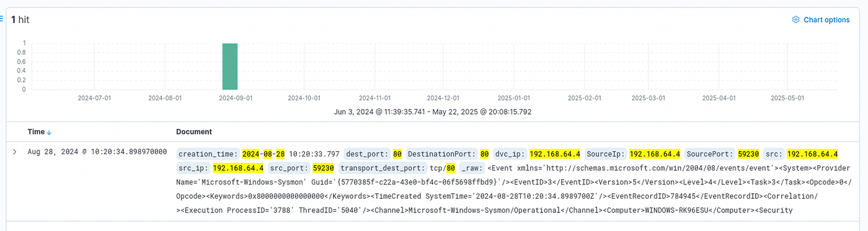The image size is (868, 231).
Task: Sort by Time column arrow
Action: tap(50, 132)
